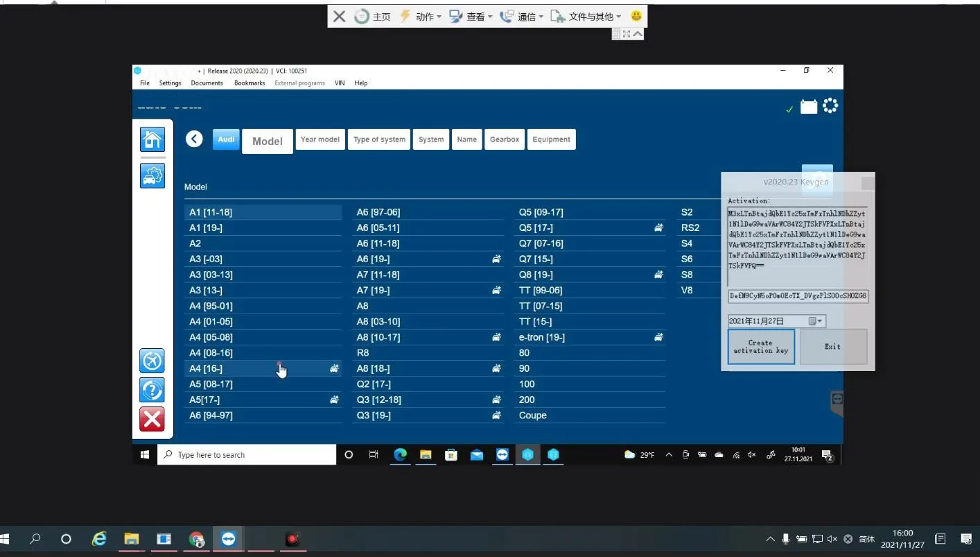Viewport: 980px width, 557px height.
Task: Select model R8
Action: [428, 352]
